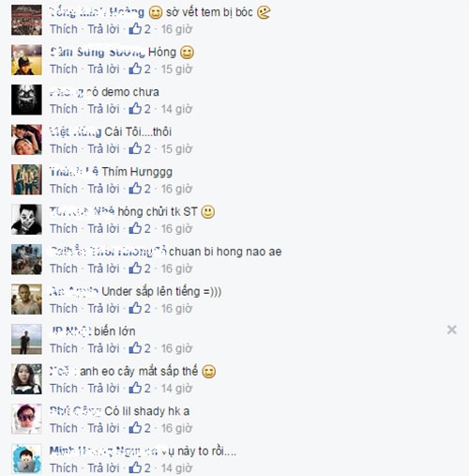Like the 'Hóng' comment via Thích
Viewport: 469px width, 476px height.
pyautogui.click(x=64, y=69)
